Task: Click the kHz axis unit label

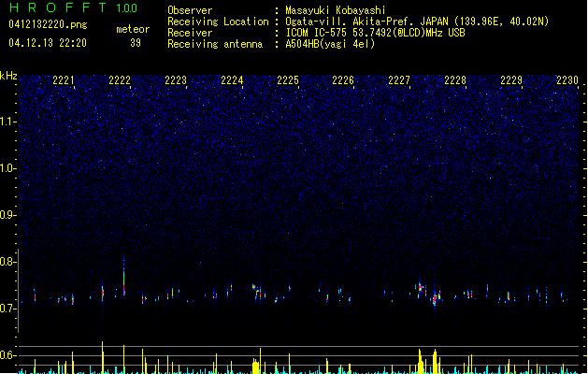Action: click(8, 76)
